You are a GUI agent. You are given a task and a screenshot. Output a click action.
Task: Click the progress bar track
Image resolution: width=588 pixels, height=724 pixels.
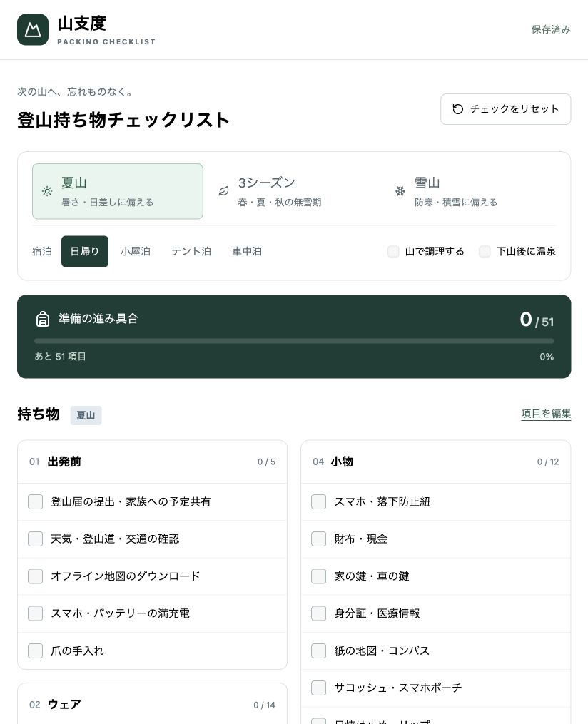coord(294,341)
